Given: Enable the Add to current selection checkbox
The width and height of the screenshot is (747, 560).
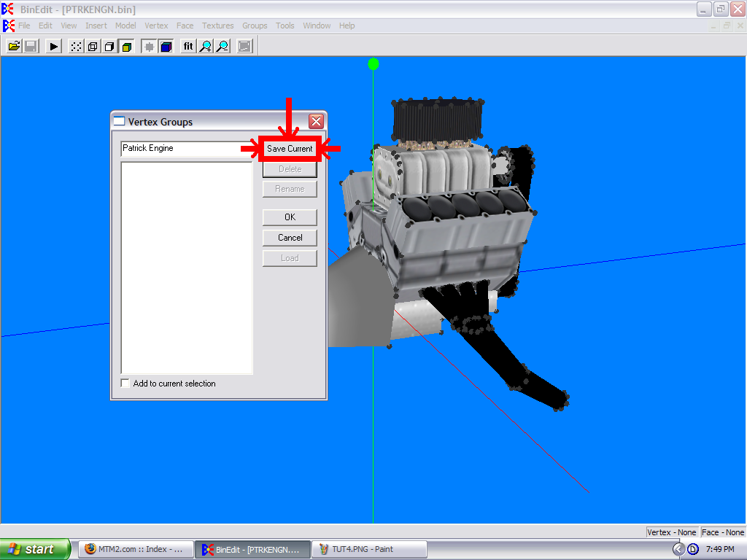Looking at the screenshot, I should pyautogui.click(x=125, y=384).
